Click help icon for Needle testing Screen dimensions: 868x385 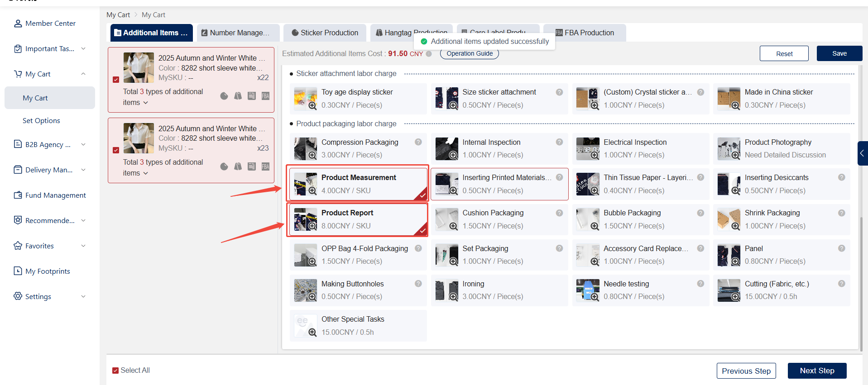(x=700, y=284)
